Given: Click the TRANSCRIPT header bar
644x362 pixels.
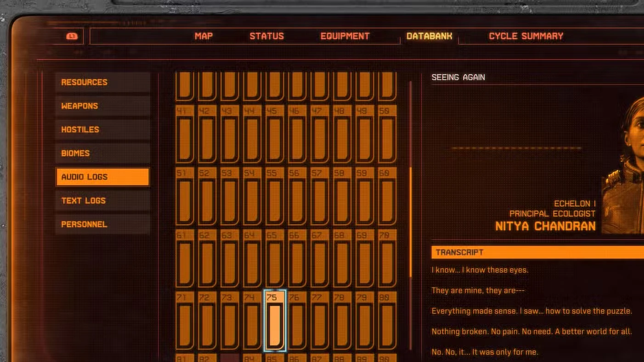Looking at the screenshot, I should tap(537, 252).
